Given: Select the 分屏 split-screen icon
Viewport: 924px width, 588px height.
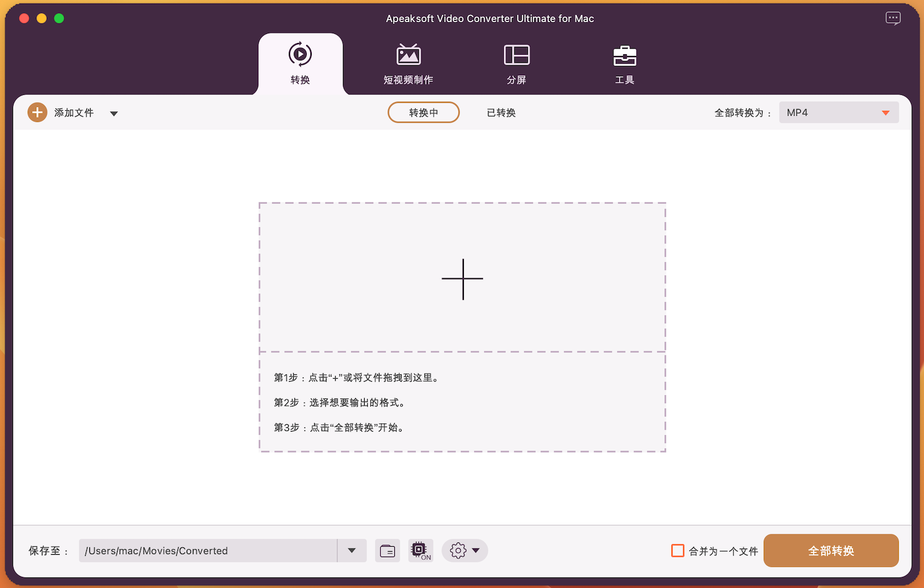Looking at the screenshot, I should tap(516, 55).
